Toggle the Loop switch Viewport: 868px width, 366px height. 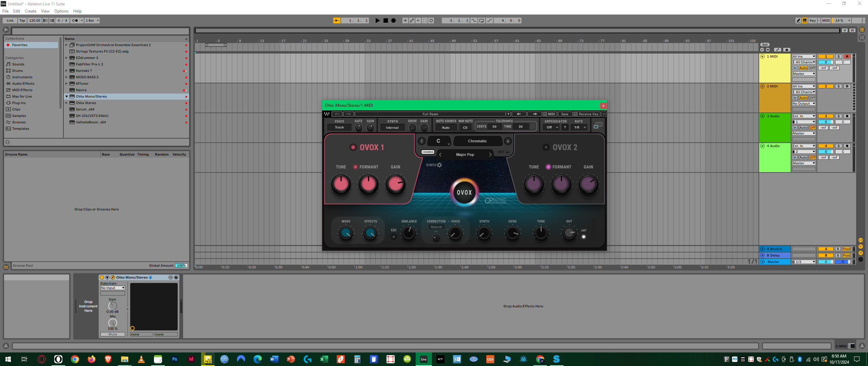[x=481, y=21]
